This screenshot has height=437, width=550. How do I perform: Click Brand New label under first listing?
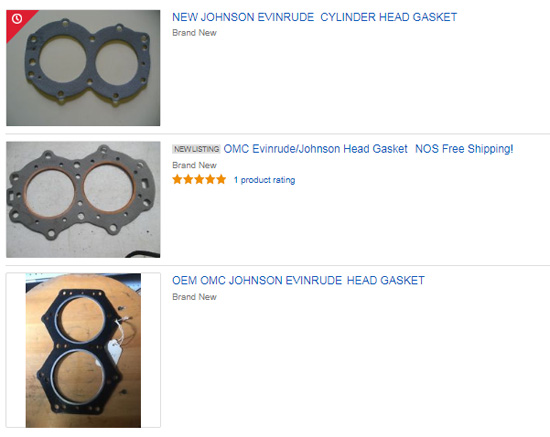point(194,33)
